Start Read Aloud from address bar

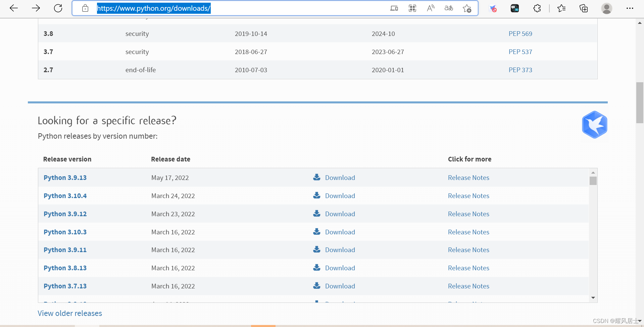click(431, 8)
